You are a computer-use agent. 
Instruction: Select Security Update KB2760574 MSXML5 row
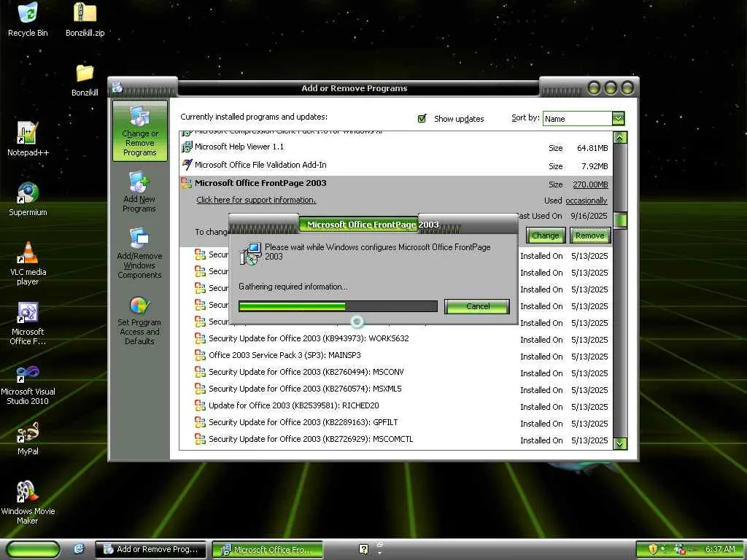pos(396,389)
